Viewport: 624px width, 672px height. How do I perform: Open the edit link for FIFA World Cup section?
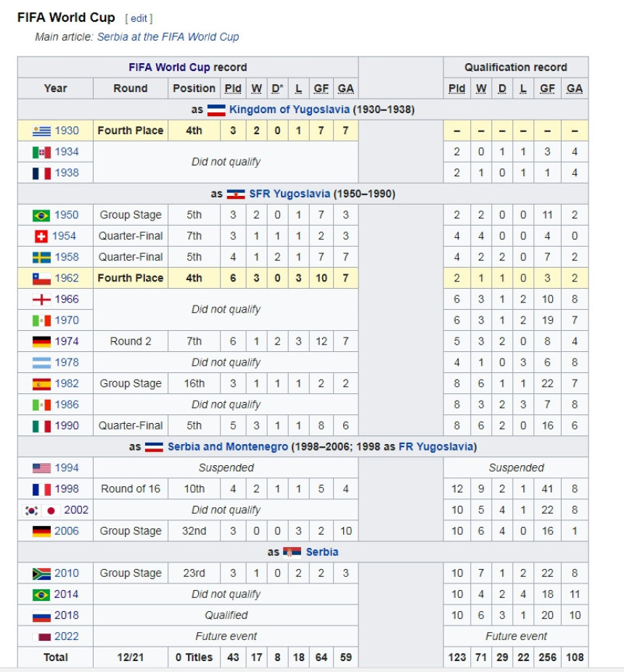click(139, 18)
